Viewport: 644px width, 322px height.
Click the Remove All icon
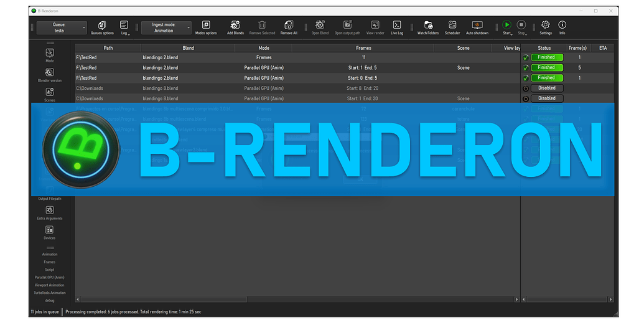coord(289,25)
